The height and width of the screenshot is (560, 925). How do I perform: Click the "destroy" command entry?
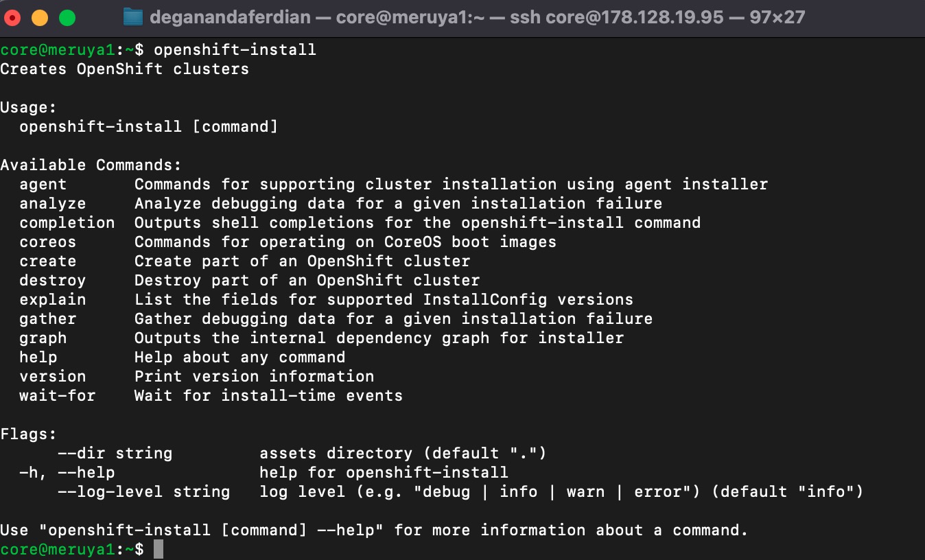pyautogui.click(x=52, y=280)
